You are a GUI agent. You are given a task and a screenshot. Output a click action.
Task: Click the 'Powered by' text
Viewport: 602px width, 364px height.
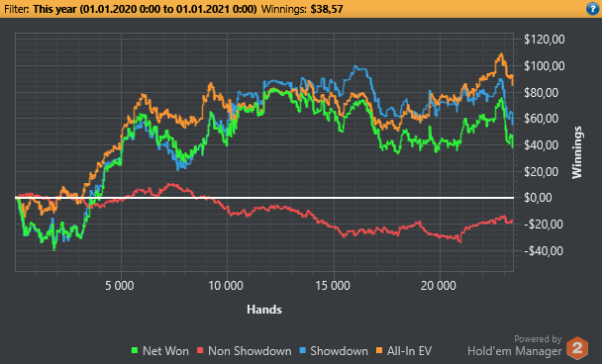point(538,339)
